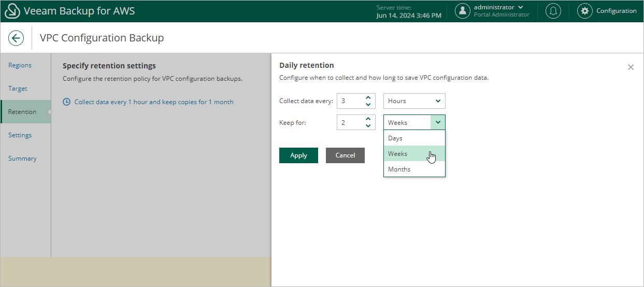Screen dimensions: 644x287
Task: Open the Target wizard step
Action: point(25,89)
